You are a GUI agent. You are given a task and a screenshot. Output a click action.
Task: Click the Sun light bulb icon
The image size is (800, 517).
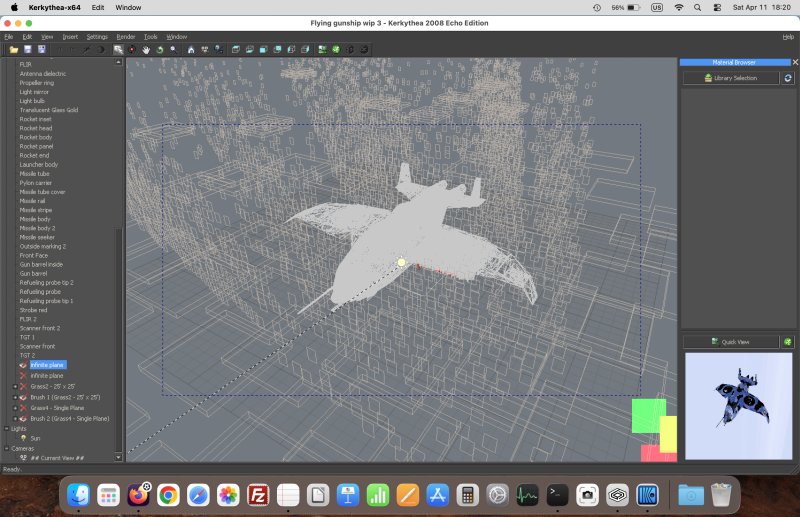[23, 438]
